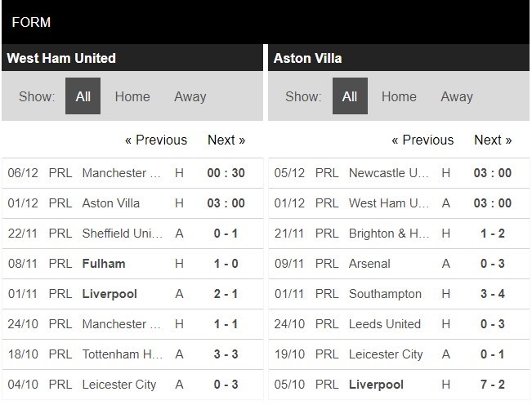This screenshot has width=532, height=405.
Task: Go to Previous Aston Villa results
Action: tap(422, 140)
